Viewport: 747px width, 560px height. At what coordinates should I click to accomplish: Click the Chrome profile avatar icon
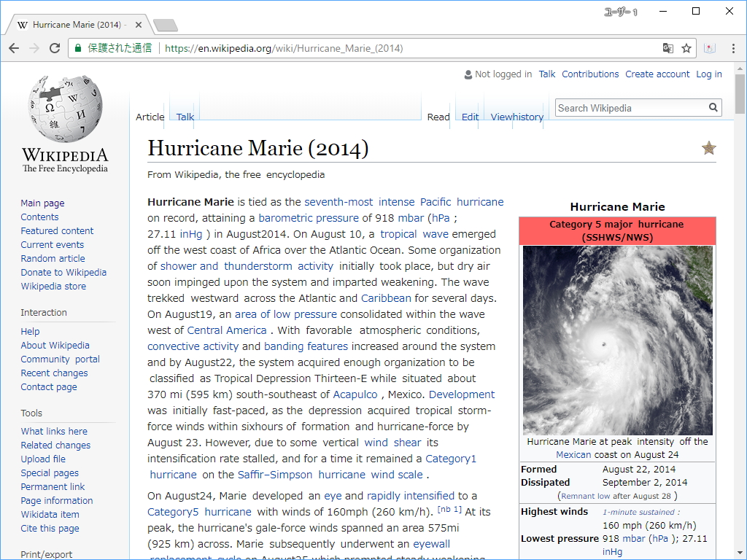[x=709, y=48]
